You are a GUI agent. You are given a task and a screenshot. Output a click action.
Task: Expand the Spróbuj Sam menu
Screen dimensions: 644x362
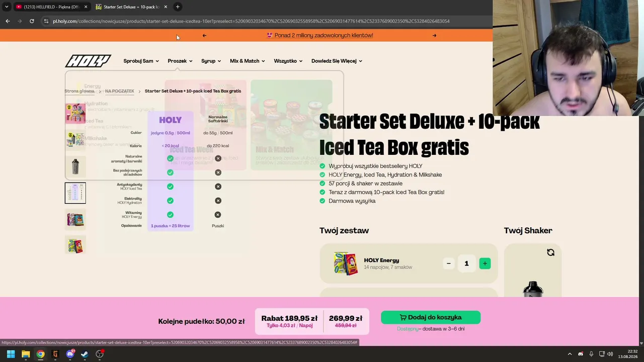click(x=141, y=61)
